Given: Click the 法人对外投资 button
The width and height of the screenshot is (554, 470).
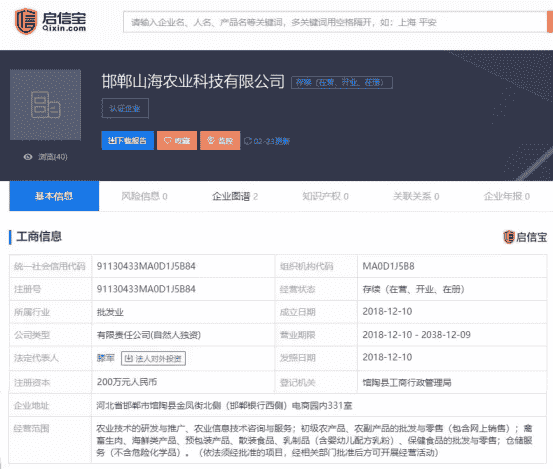Looking at the screenshot, I should point(153,358).
